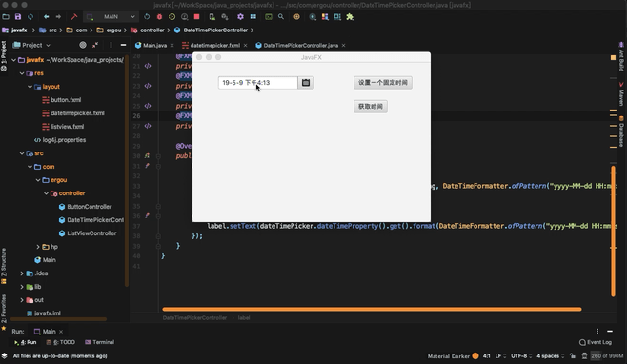Start the Debug bug icon

159,17
